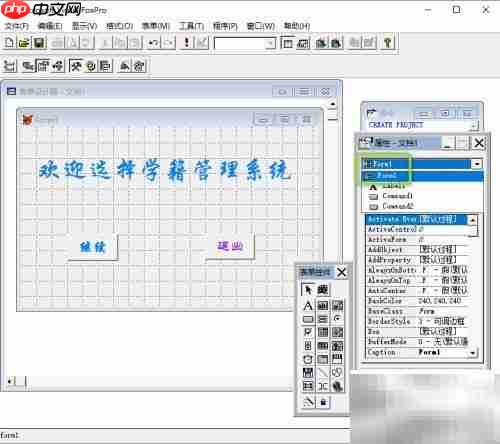Select Command1 in the object list
Image resolution: width=500 pixels, height=444 pixels.
pos(397,196)
